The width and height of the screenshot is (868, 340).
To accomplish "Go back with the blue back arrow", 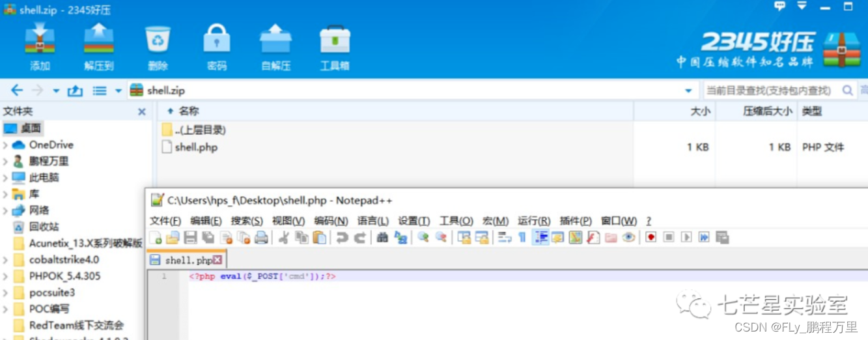I will [x=17, y=91].
